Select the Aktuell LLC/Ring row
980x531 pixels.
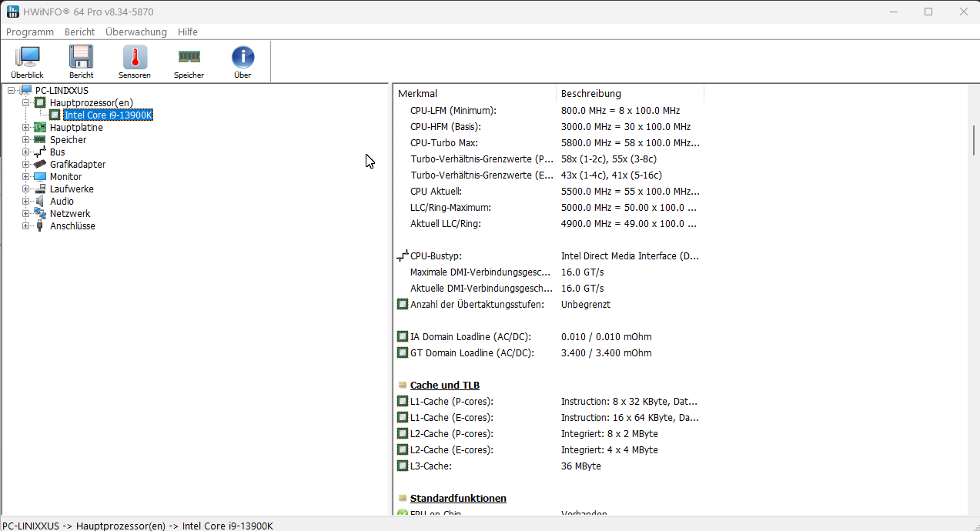pos(549,223)
